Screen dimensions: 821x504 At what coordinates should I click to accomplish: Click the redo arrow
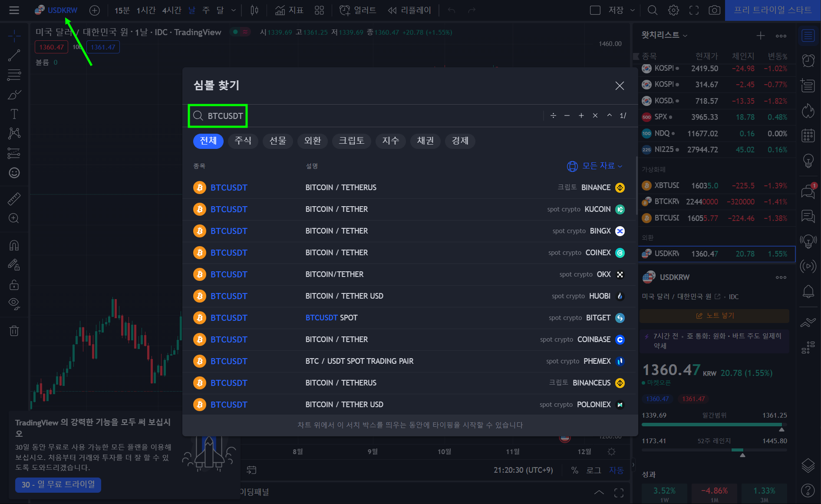[x=472, y=10]
